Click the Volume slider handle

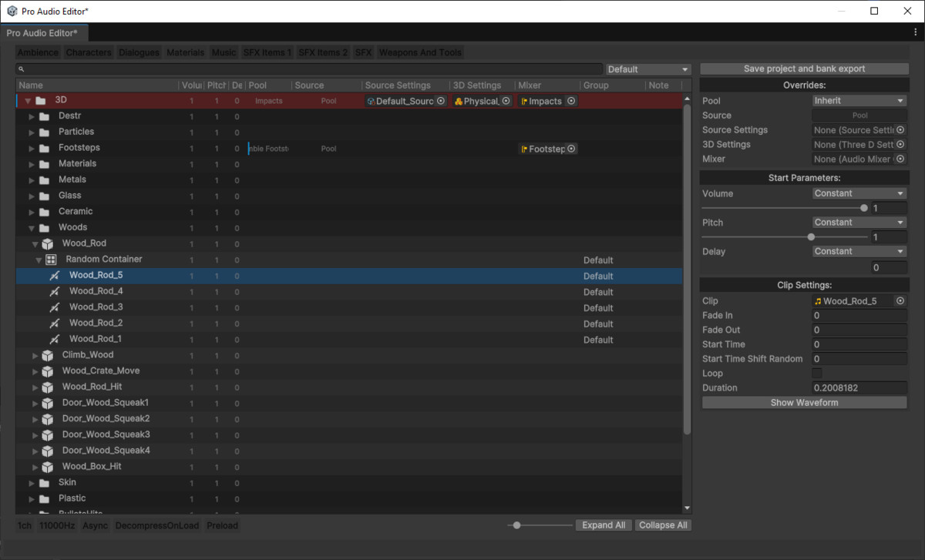[x=864, y=208]
